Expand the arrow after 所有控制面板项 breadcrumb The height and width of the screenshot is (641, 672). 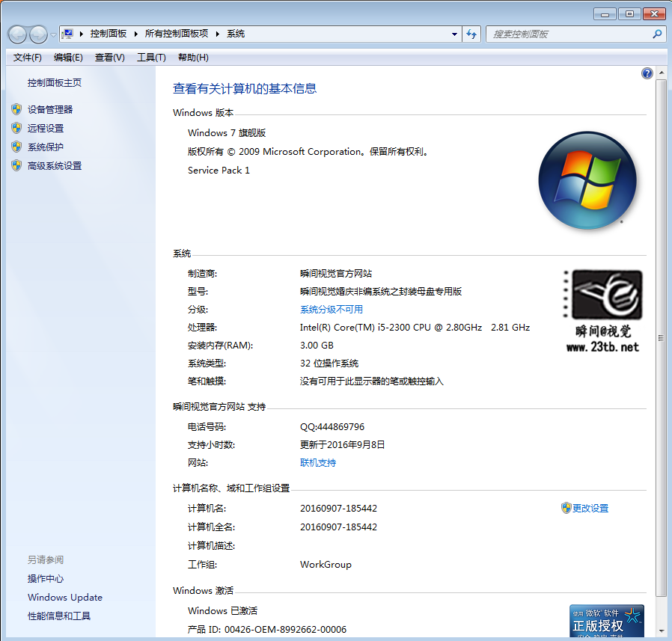coord(217,34)
